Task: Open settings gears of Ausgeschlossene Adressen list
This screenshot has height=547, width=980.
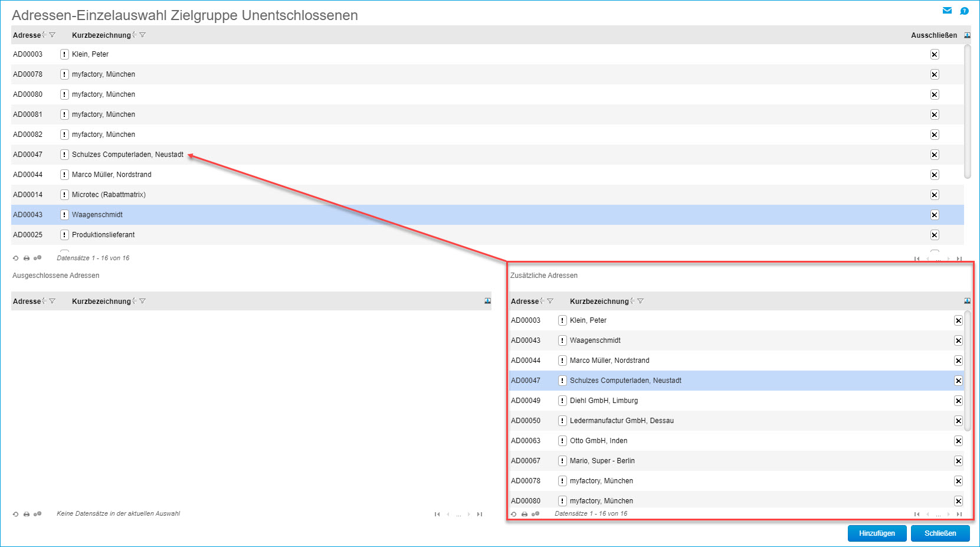Action: tap(38, 514)
